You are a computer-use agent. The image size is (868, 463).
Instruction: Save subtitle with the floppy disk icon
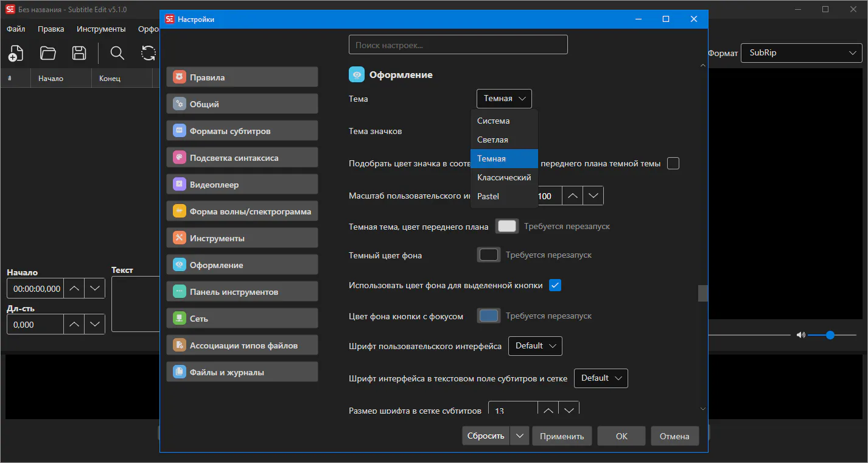[x=79, y=53]
